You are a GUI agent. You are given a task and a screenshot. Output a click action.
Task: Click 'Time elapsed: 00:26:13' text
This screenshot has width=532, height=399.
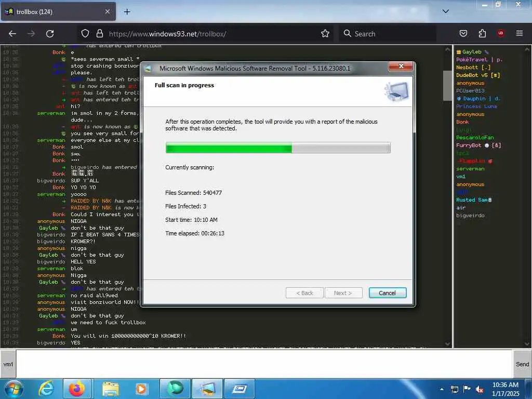[195, 233]
